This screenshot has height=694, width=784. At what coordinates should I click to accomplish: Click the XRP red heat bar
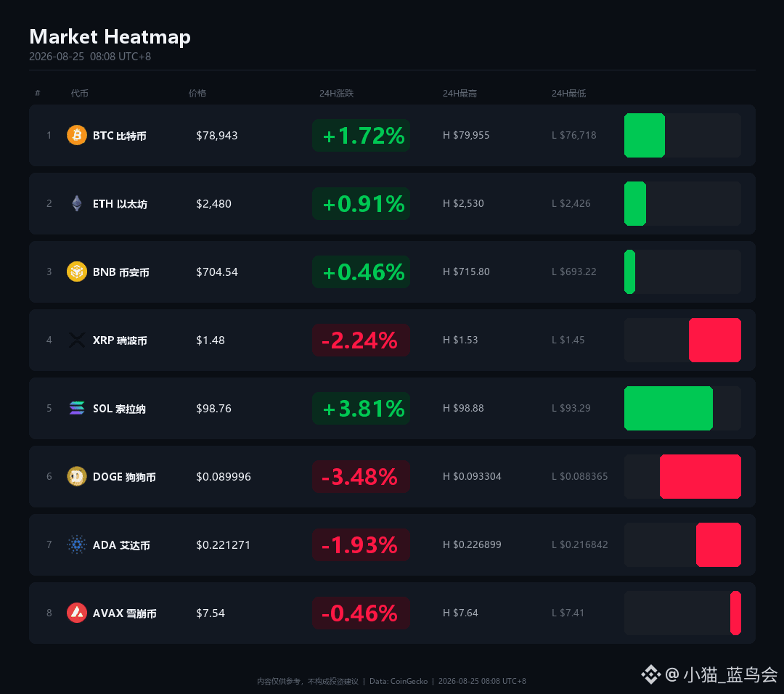click(x=715, y=340)
